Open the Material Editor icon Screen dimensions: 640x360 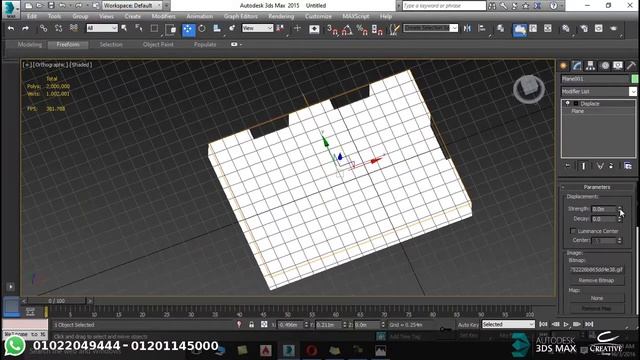pos(565,28)
